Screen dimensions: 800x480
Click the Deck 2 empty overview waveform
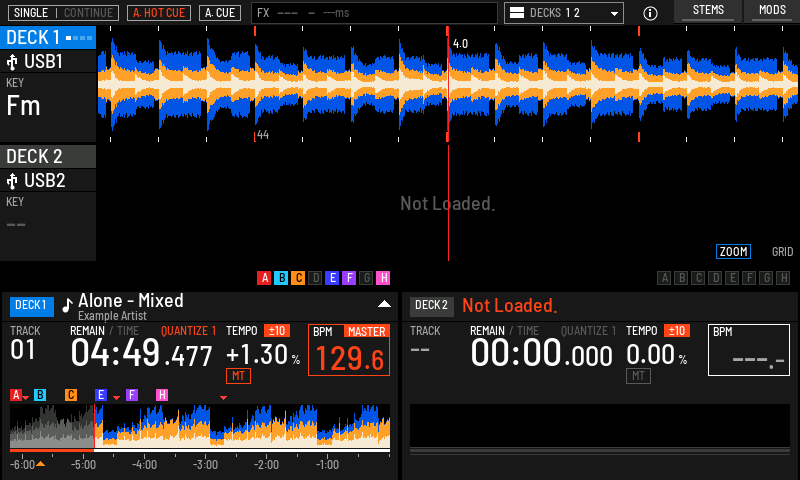[600, 426]
